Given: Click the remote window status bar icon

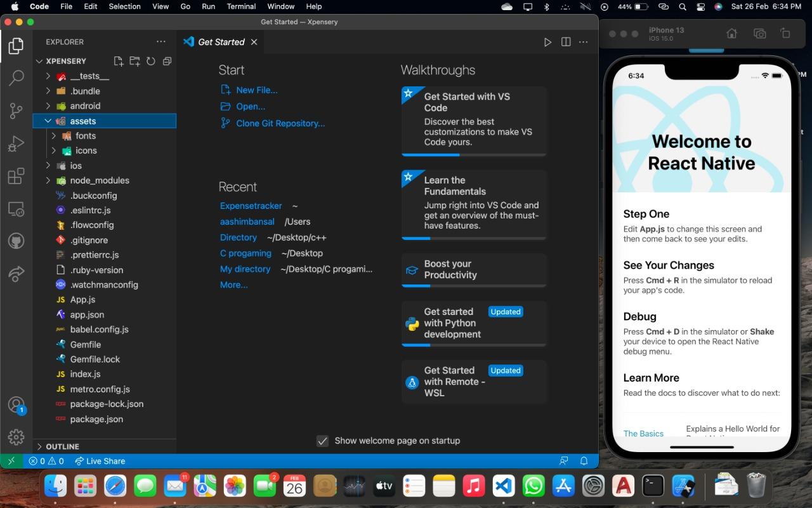Looking at the screenshot, I should pos(11,461).
